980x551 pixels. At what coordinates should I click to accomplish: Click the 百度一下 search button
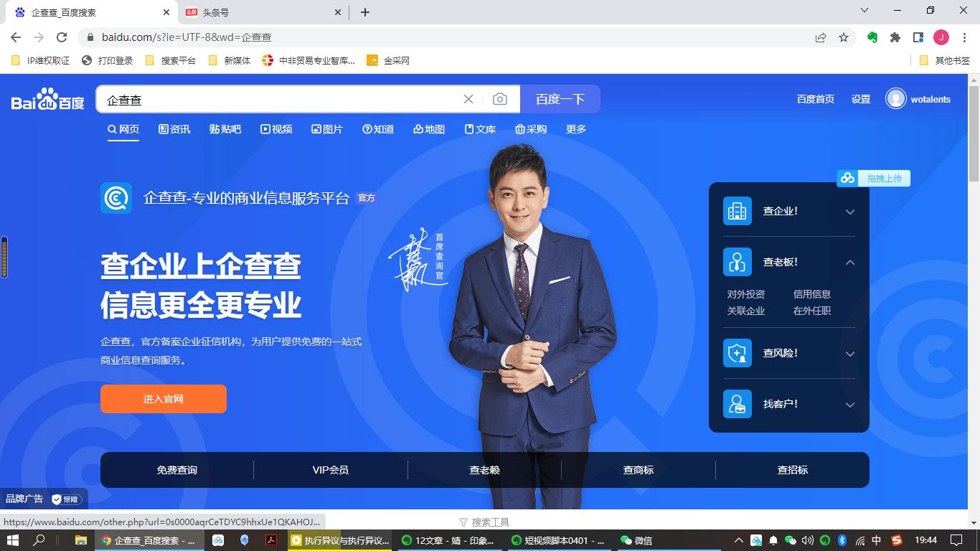[560, 99]
